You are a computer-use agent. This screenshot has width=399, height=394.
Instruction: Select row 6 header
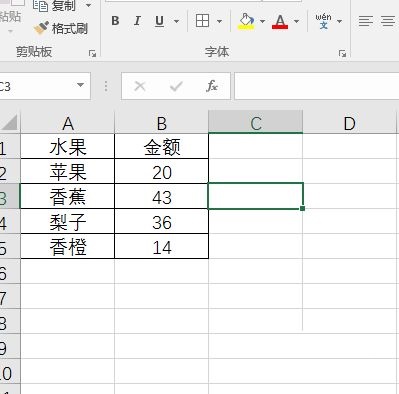(x=10, y=271)
